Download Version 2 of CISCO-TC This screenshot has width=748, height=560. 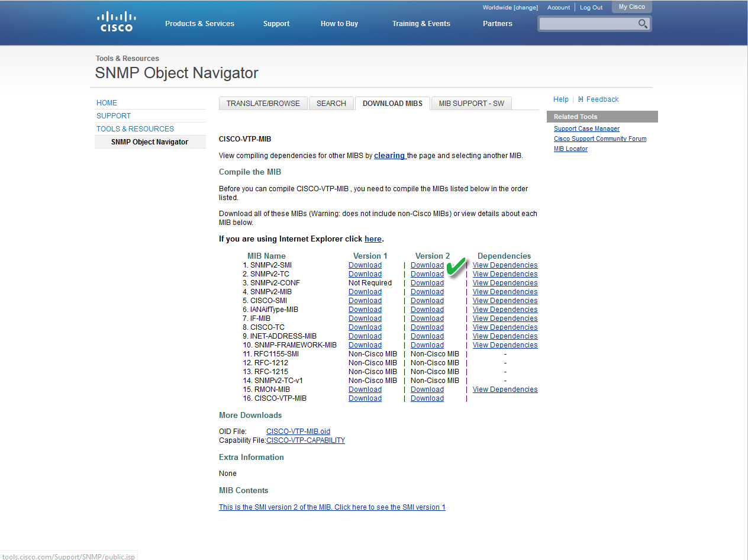[427, 327]
